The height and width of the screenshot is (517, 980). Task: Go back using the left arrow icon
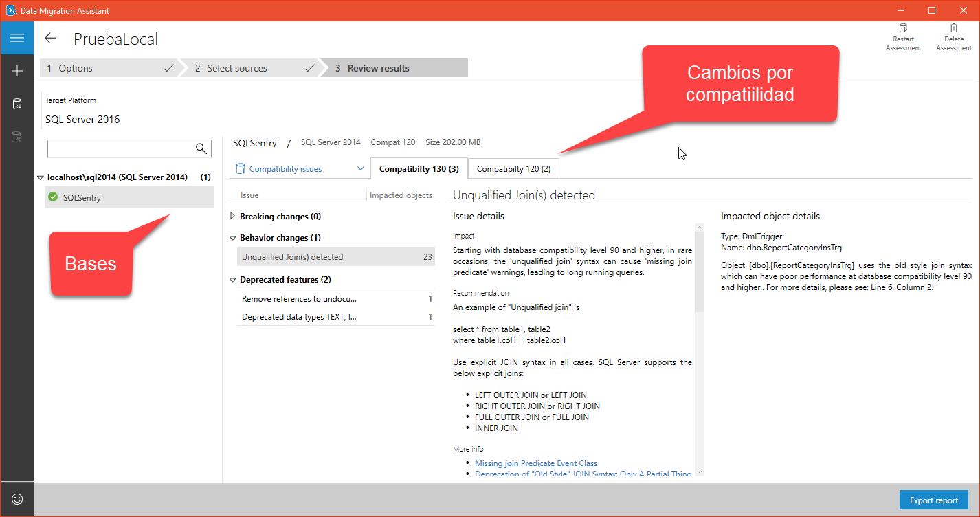(x=49, y=38)
